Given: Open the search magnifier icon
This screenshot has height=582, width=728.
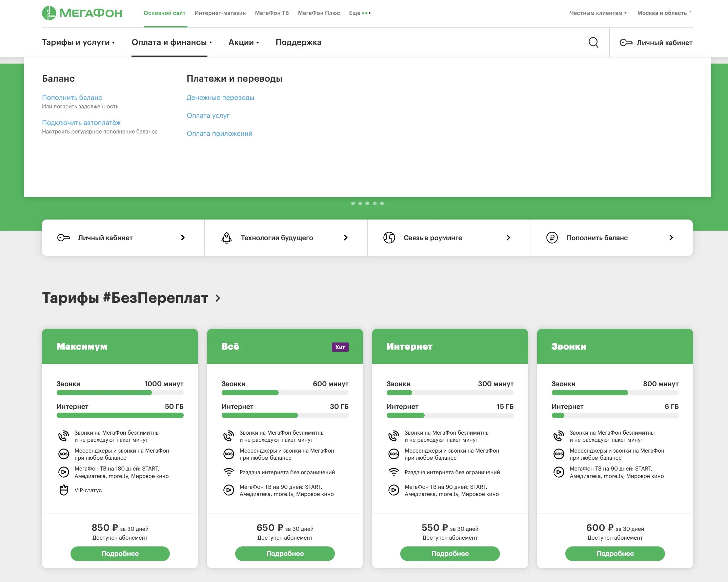Looking at the screenshot, I should click(593, 42).
